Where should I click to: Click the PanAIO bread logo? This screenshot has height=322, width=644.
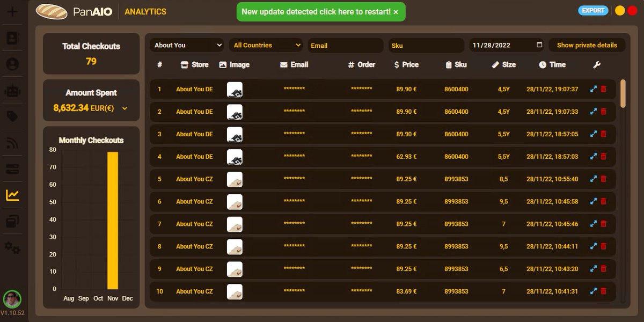click(51, 11)
